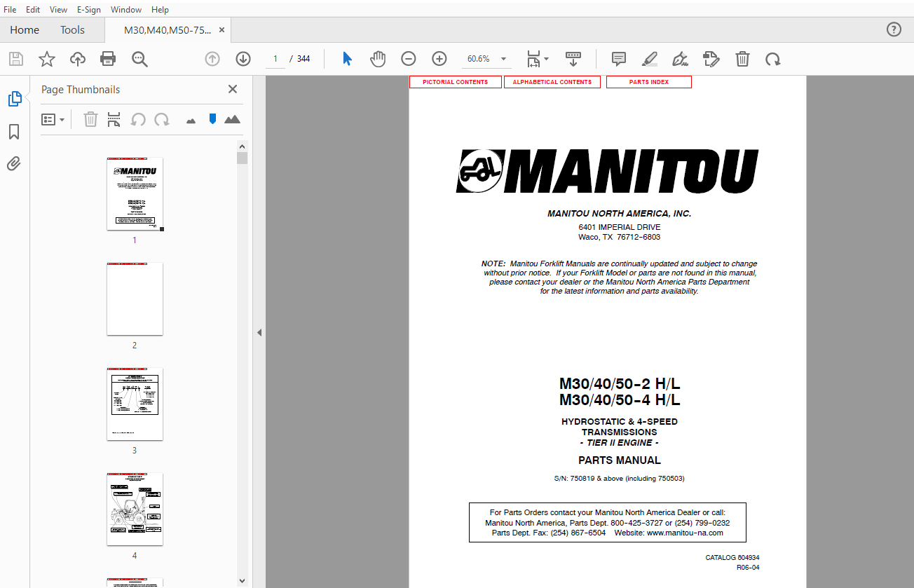Open the fit page scrolling options
Image resolution: width=914 pixels, height=588 pixels.
(x=538, y=59)
